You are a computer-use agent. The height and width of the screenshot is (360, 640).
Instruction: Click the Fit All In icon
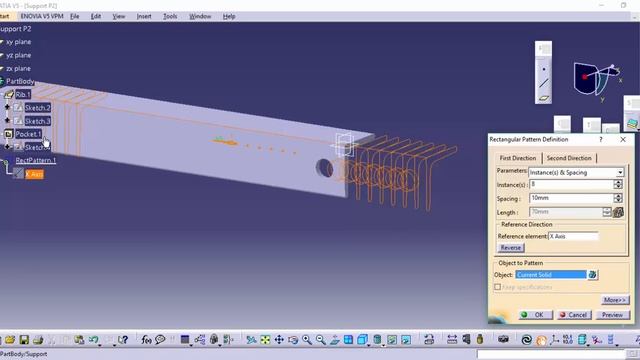265,339
